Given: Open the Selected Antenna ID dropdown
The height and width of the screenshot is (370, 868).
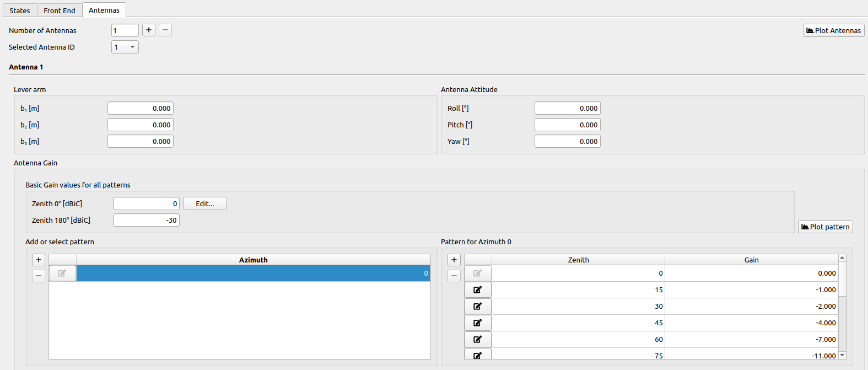Looking at the screenshot, I should tap(125, 47).
